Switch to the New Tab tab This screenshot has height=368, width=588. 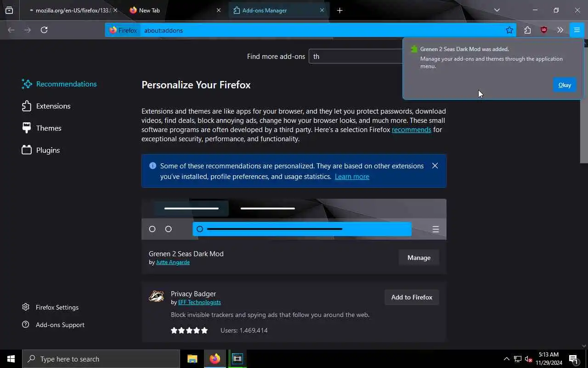pyautogui.click(x=175, y=10)
